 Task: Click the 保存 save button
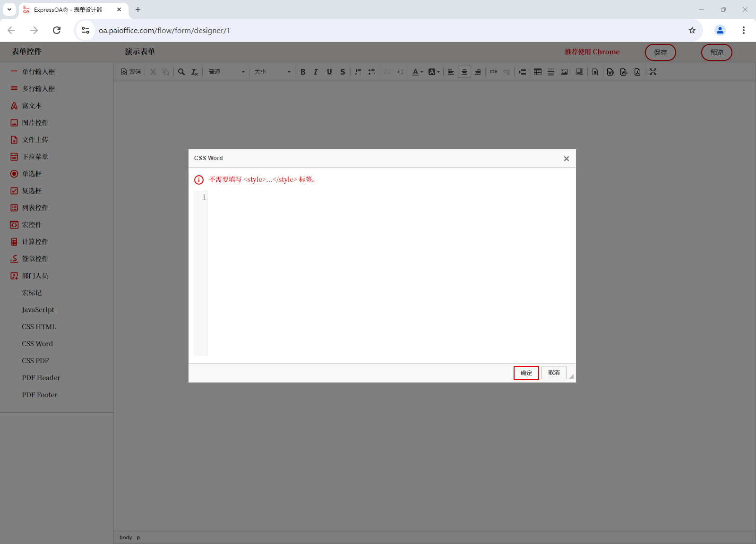661,52
